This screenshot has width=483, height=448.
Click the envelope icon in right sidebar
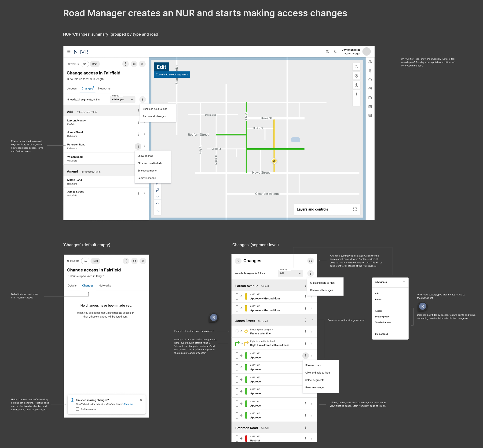pyautogui.click(x=370, y=107)
